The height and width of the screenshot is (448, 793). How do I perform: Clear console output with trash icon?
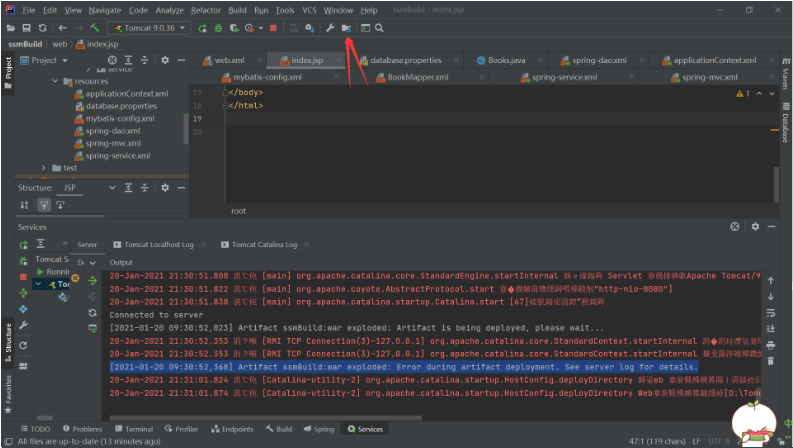tap(771, 361)
